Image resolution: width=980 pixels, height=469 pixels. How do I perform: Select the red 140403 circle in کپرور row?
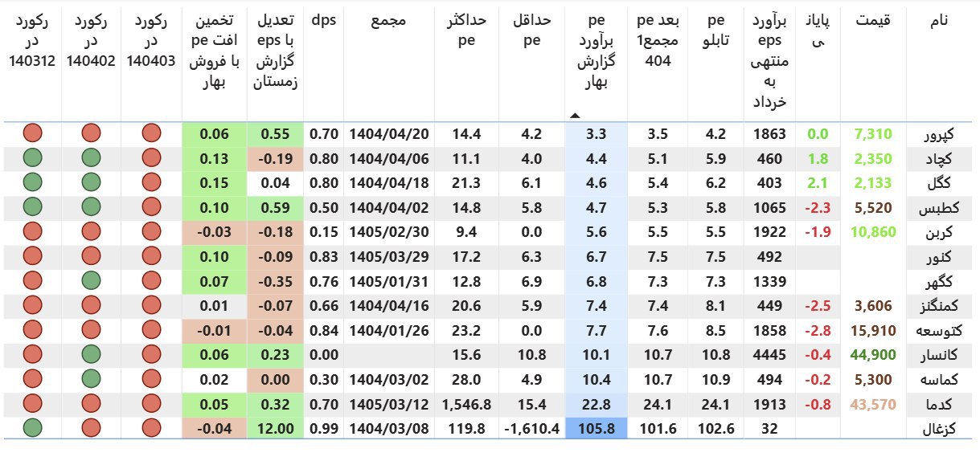point(151,134)
